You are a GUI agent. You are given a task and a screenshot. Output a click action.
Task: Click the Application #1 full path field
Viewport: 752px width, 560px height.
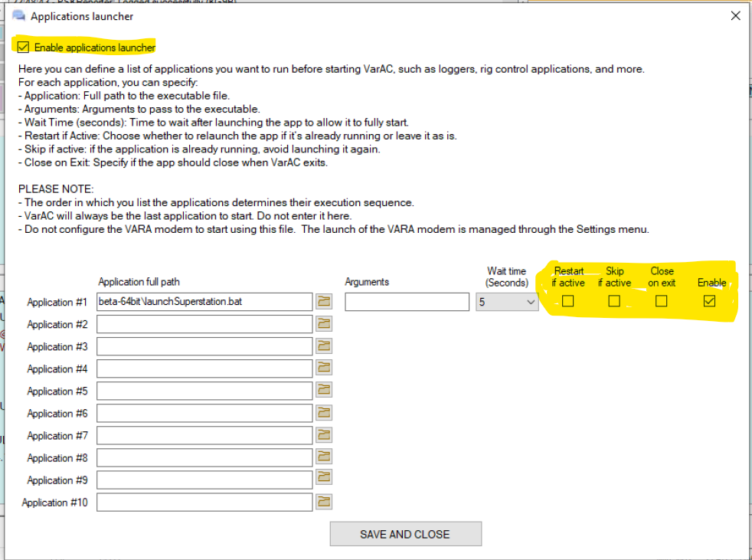pyautogui.click(x=204, y=302)
